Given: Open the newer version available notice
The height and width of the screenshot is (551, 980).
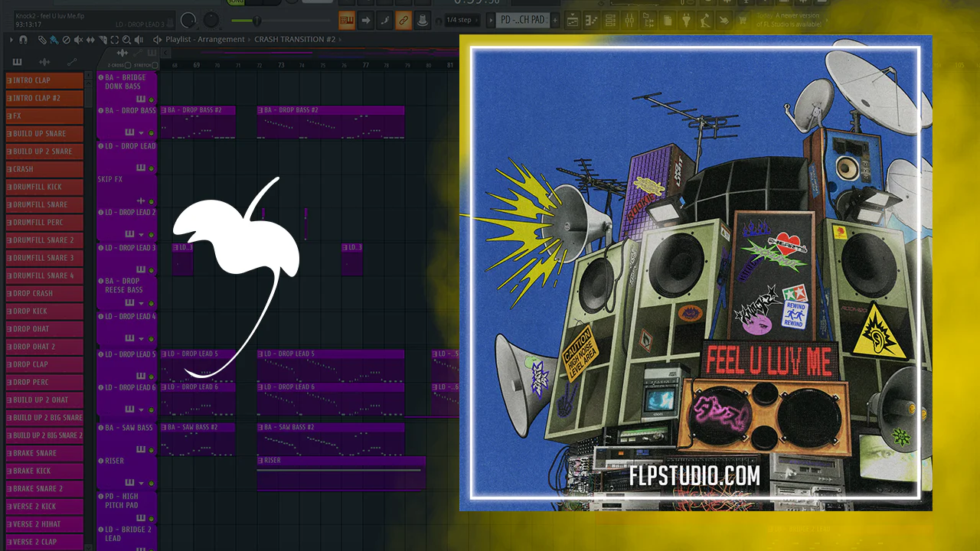Looking at the screenshot, I should click(789, 20).
